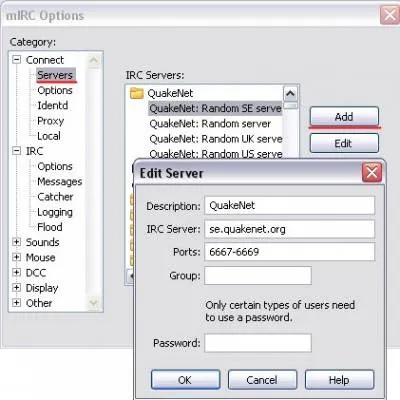400x400 pixels.
Task: Select the Mouse category label
Action: click(41, 257)
